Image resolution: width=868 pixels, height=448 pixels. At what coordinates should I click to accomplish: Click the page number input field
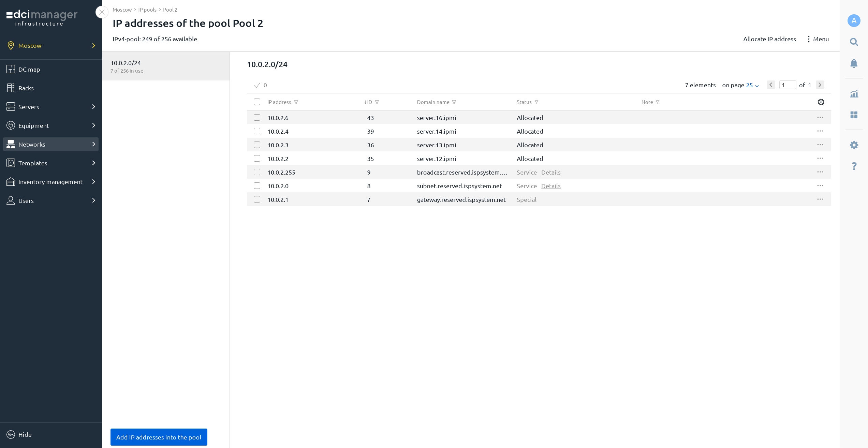787,85
